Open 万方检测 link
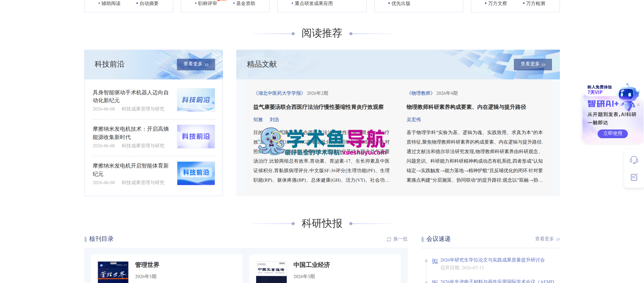 pyautogui.click(x=535, y=3)
